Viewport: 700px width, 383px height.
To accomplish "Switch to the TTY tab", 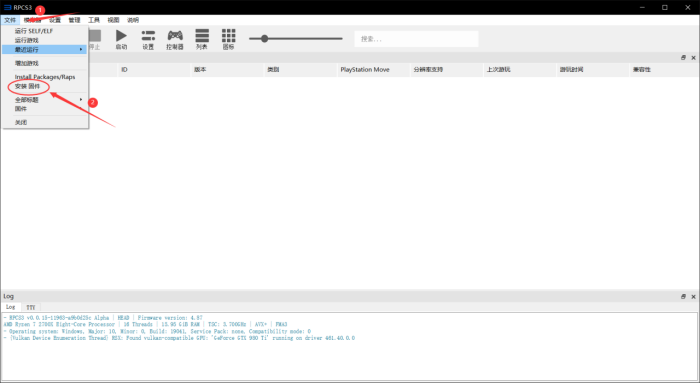I will [x=30, y=307].
